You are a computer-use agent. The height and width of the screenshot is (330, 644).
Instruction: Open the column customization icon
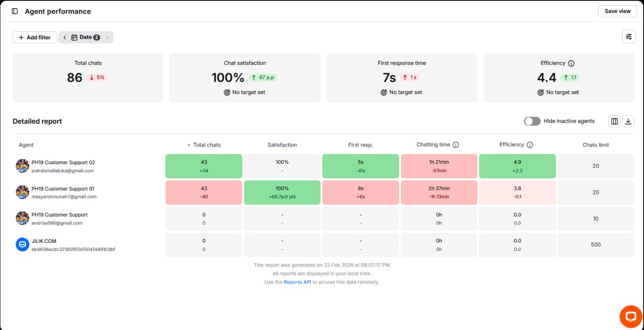(x=614, y=121)
